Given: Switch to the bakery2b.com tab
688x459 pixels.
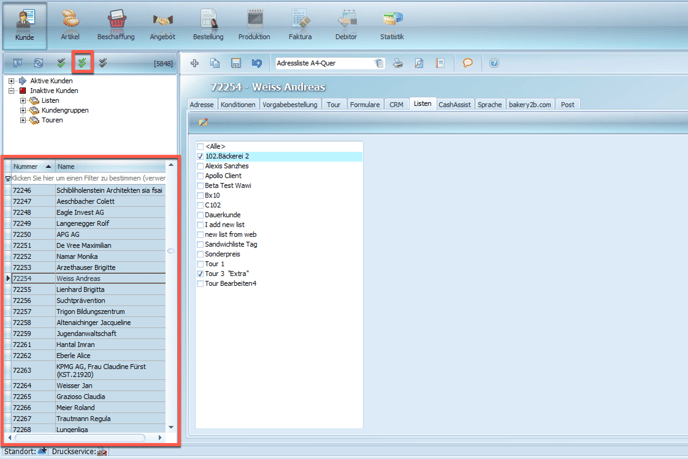Looking at the screenshot, I should click(x=530, y=104).
